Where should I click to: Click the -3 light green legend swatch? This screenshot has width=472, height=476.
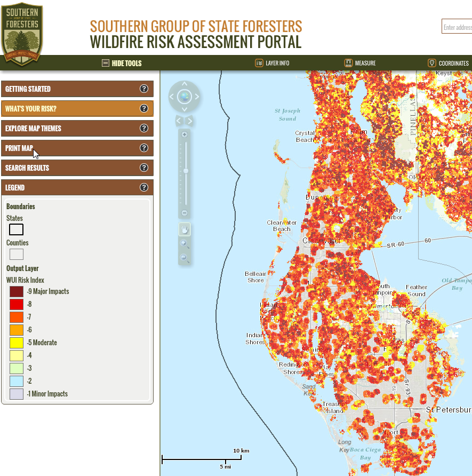pyautogui.click(x=17, y=368)
